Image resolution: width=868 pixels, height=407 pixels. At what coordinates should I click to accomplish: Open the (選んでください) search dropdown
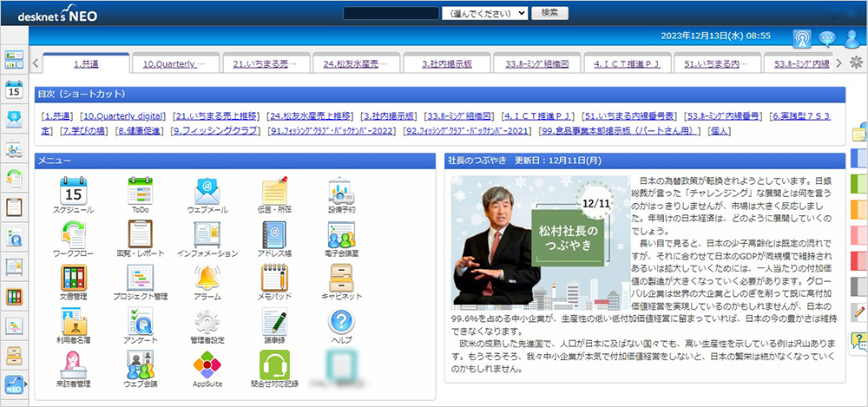click(485, 13)
